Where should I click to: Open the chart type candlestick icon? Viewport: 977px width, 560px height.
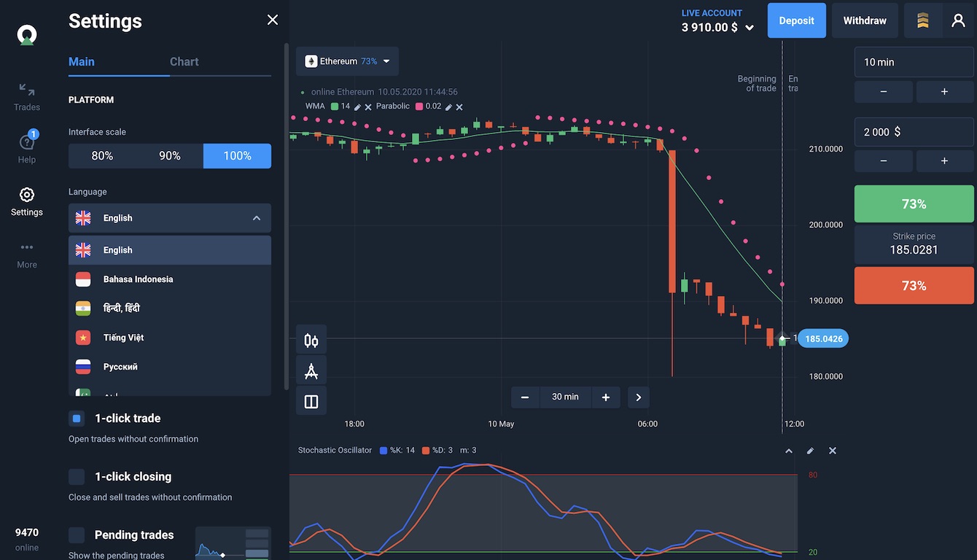pos(311,341)
